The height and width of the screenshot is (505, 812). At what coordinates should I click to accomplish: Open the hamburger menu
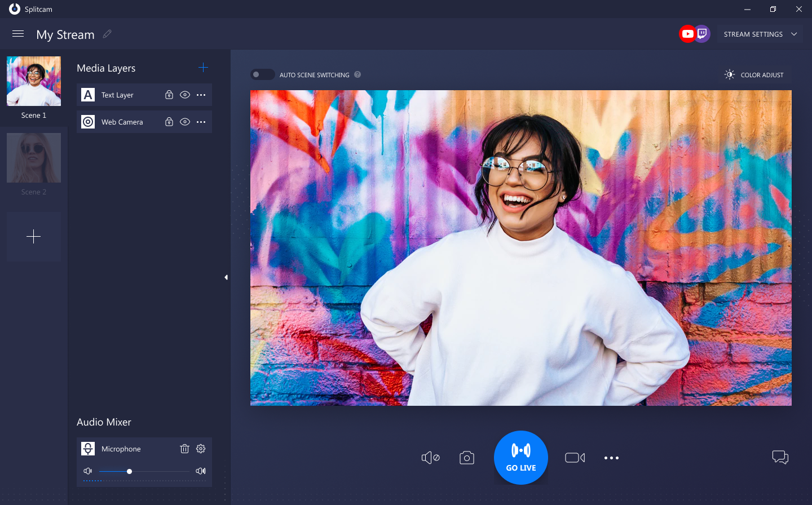18,34
